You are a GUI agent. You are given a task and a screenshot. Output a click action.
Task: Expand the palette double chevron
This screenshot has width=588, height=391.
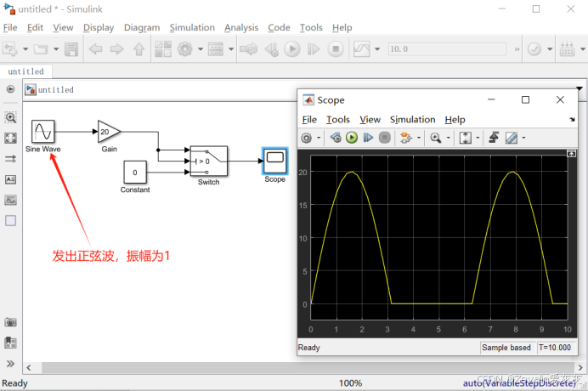point(10,364)
